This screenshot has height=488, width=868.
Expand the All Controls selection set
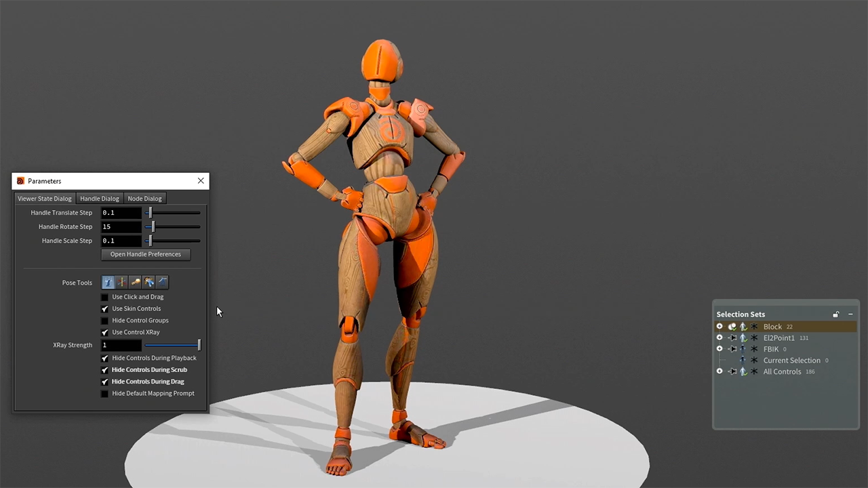pyautogui.click(x=719, y=371)
